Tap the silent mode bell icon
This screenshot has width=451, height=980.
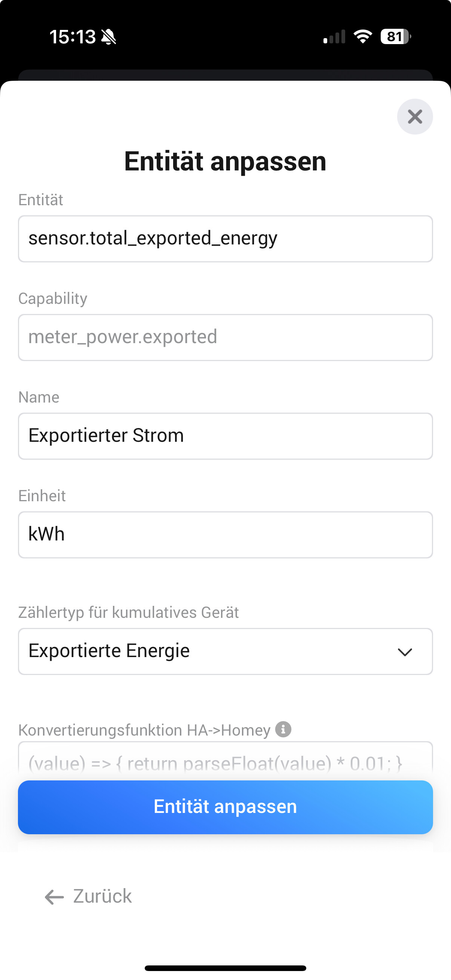coord(109,37)
